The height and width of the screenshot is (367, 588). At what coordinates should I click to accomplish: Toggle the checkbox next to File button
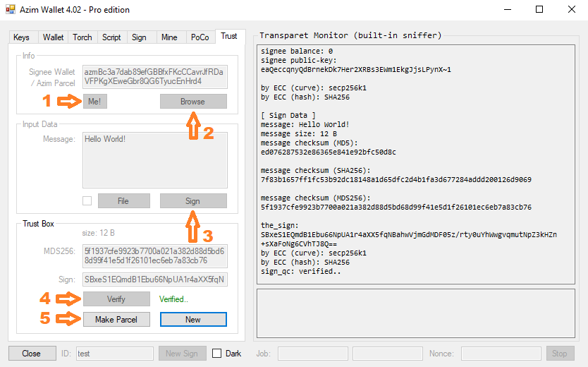[87, 200]
